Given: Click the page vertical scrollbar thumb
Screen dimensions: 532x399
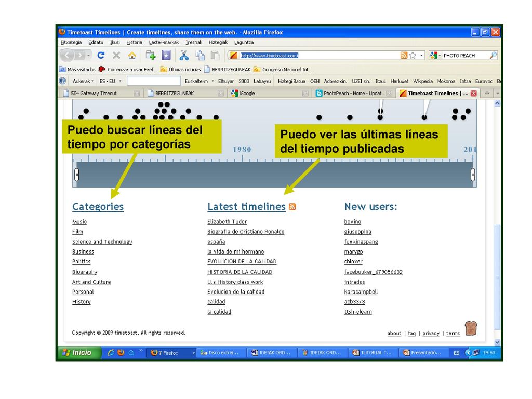Looking at the screenshot, I should pyautogui.click(x=497, y=277).
